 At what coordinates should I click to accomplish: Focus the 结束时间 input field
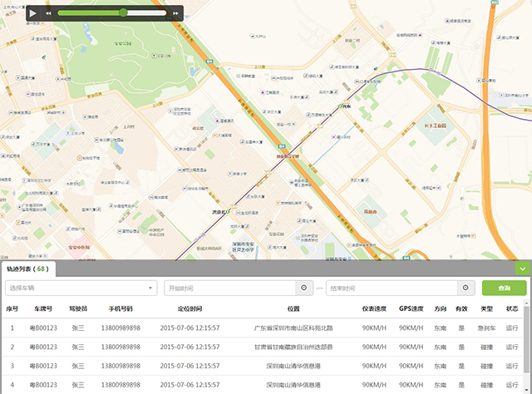pyautogui.click(x=392, y=288)
